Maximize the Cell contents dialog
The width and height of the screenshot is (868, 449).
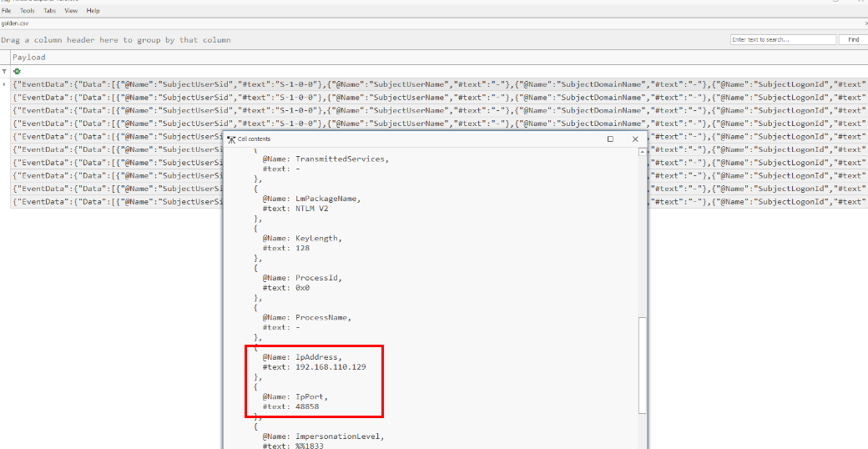611,139
